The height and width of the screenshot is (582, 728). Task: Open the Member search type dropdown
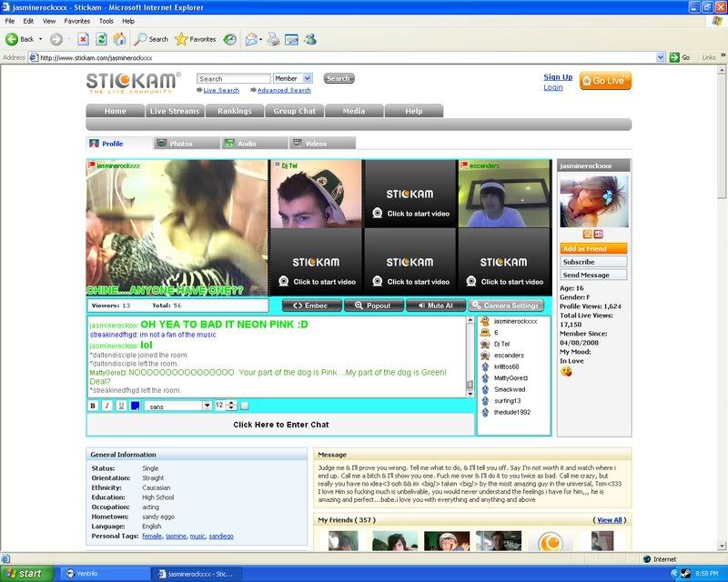point(292,78)
